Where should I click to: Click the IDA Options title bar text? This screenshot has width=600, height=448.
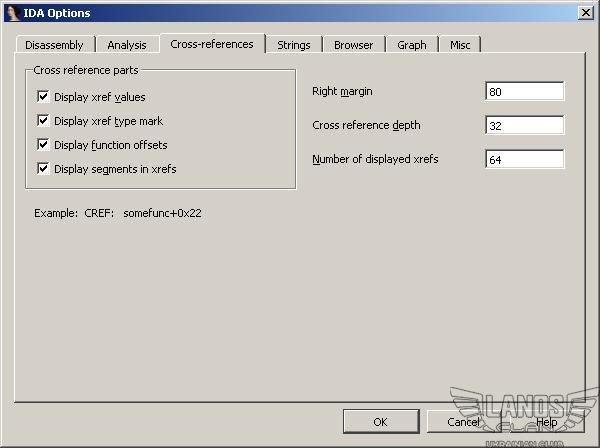56,13
